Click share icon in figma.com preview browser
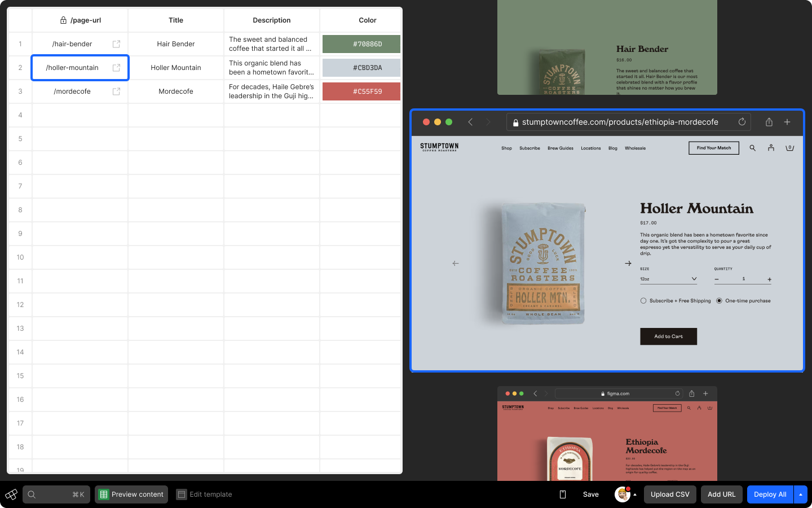Screen dimensions: 812x508 [x=692, y=393]
